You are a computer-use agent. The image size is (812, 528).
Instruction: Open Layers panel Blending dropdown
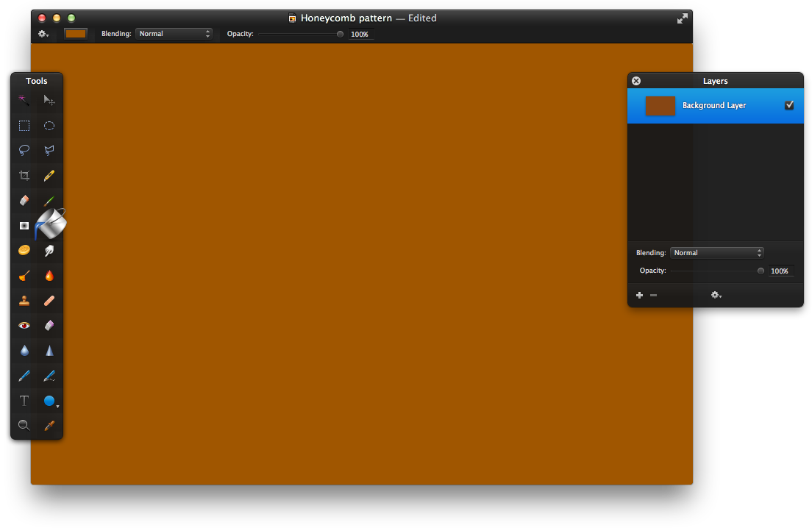pos(716,253)
